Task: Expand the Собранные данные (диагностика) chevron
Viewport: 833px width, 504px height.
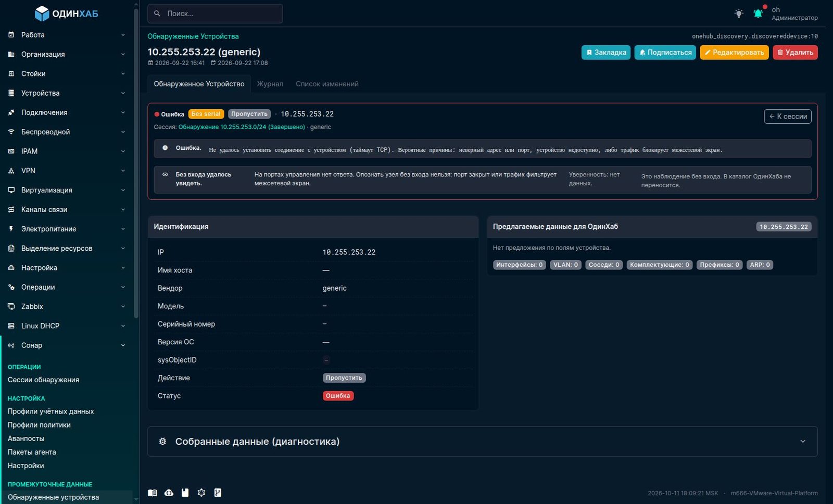Action: click(803, 442)
